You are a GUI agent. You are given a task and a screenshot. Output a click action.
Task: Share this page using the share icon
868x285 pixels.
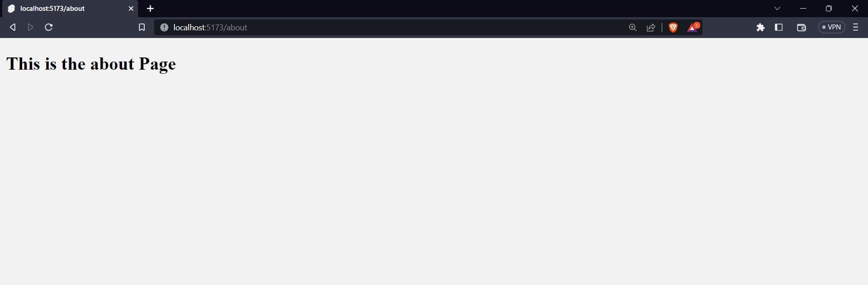tap(651, 28)
